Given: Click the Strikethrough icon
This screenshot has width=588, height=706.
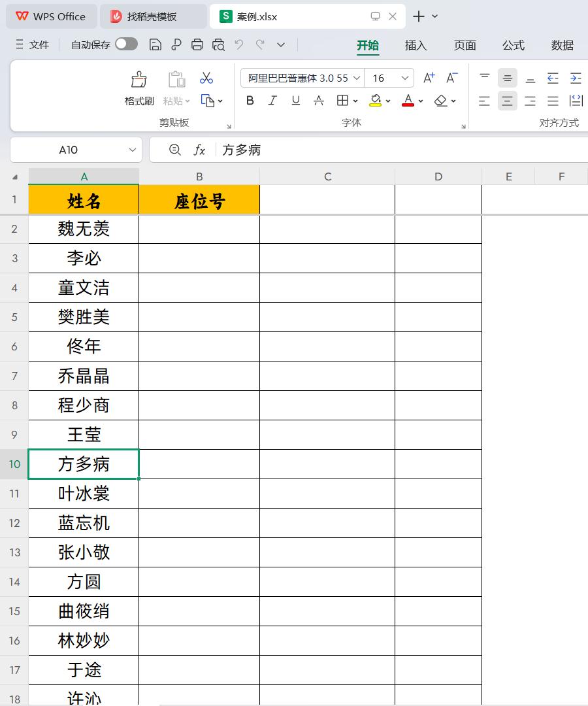Looking at the screenshot, I should (x=319, y=101).
